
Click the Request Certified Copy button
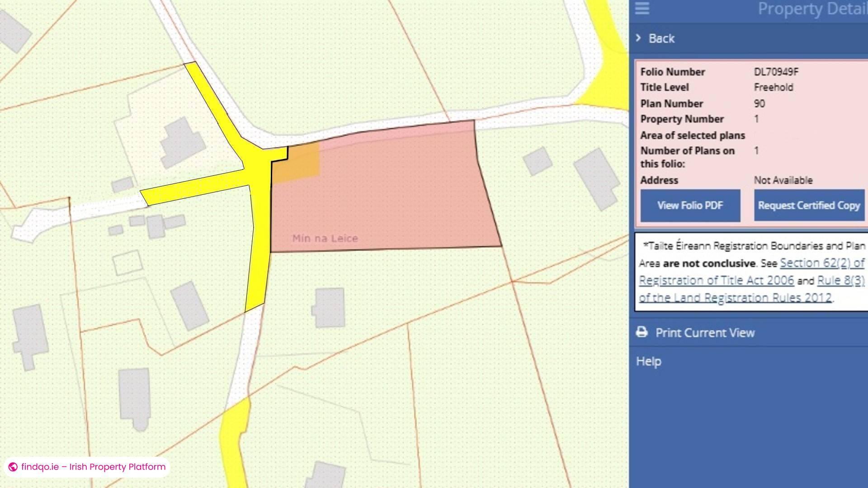(x=809, y=206)
